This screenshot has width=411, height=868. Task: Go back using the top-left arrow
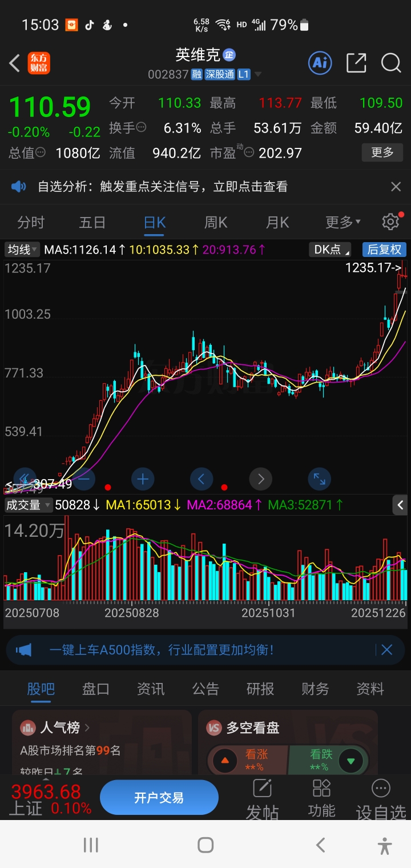[15, 63]
